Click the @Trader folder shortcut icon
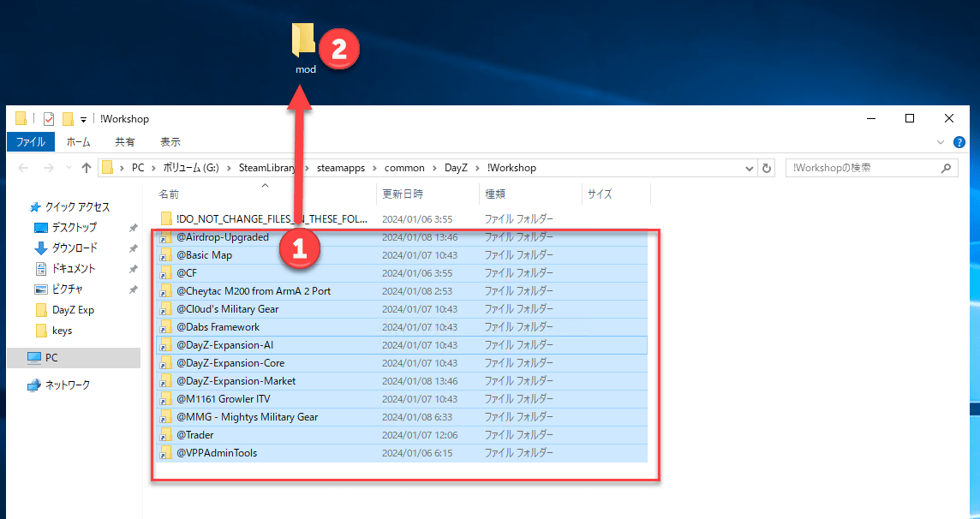The height and width of the screenshot is (519, 980). (x=165, y=435)
